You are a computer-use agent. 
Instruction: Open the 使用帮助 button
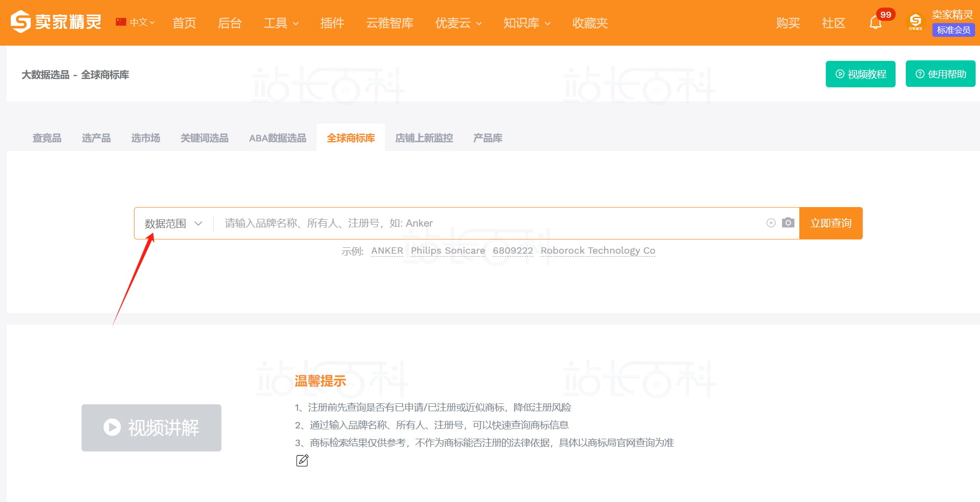(941, 74)
